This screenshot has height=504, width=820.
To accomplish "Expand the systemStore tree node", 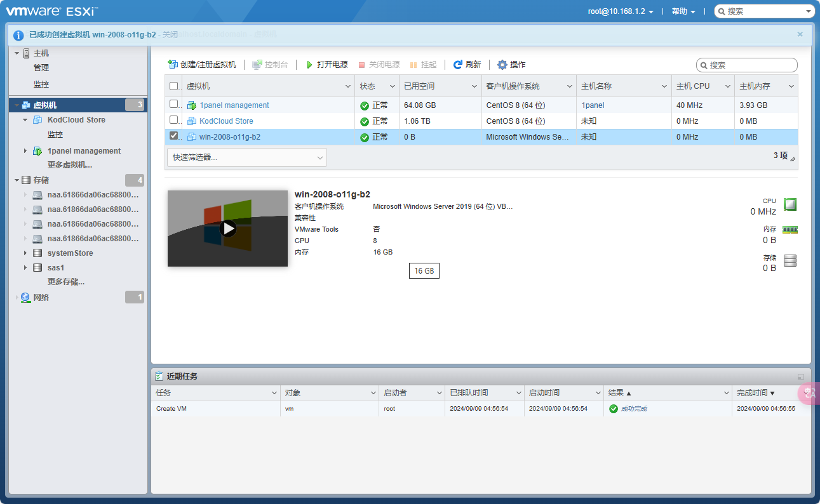I will [x=25, y=253].
